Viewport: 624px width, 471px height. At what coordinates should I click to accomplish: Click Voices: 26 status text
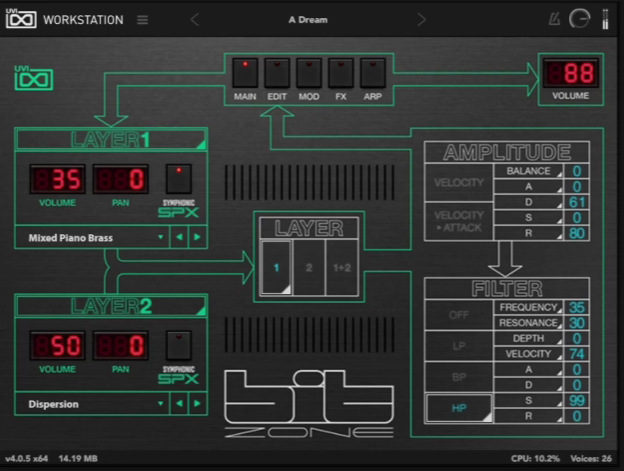591,459
